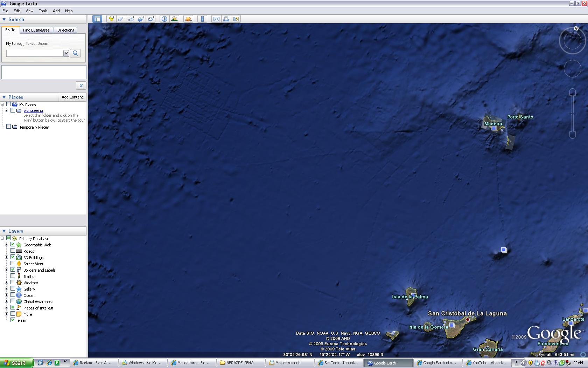Toggle the Geographic Web layer
The height and width of the screenshot is (368, 588).
13,245
